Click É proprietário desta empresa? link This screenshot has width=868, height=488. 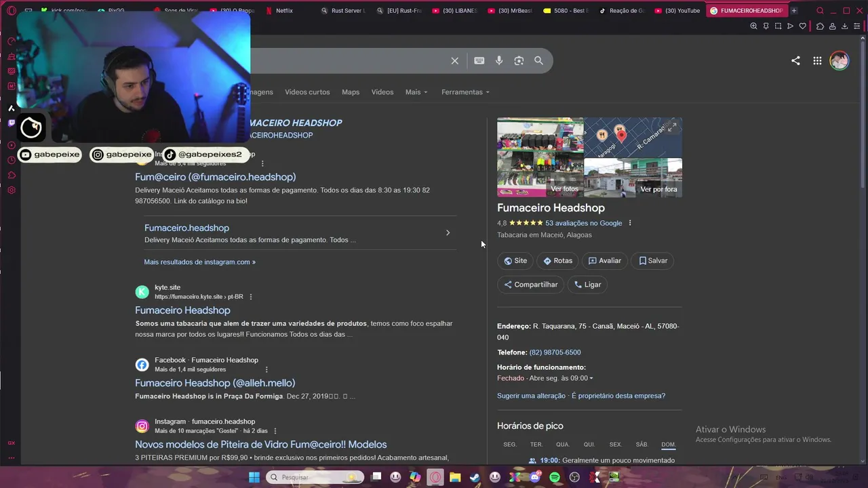click(618, 396)
